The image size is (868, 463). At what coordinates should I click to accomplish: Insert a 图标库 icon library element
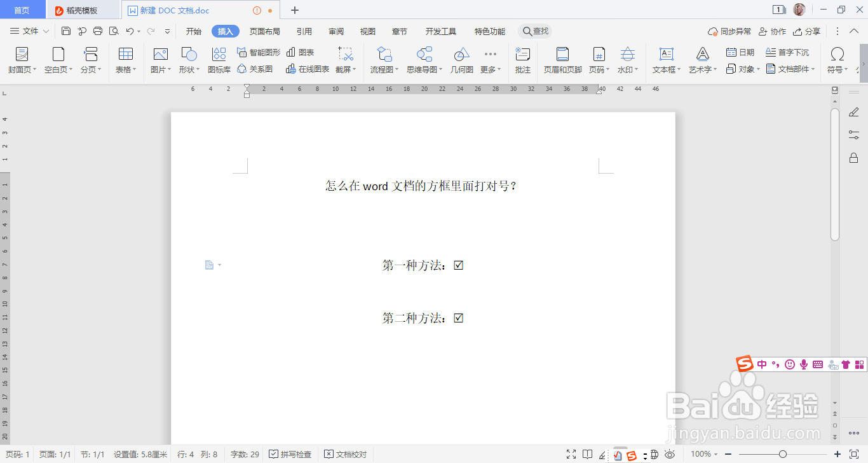tap(219, 60)
